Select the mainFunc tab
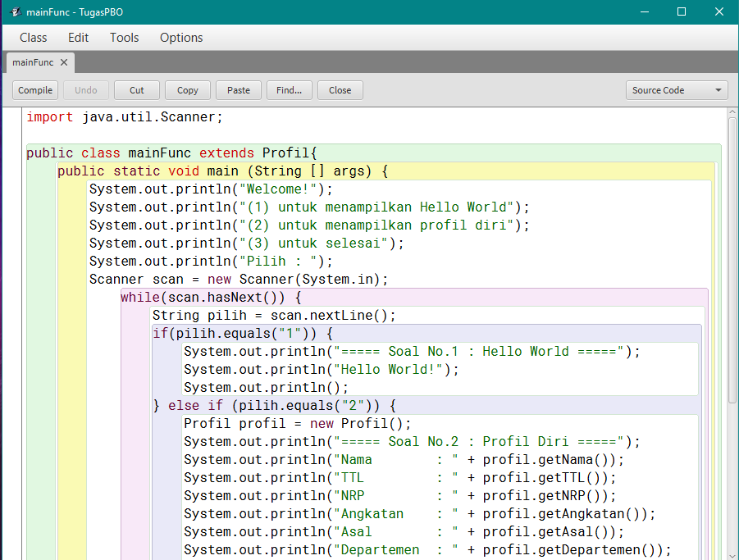This screenshot has height=560, width=739. click(34, 61)
